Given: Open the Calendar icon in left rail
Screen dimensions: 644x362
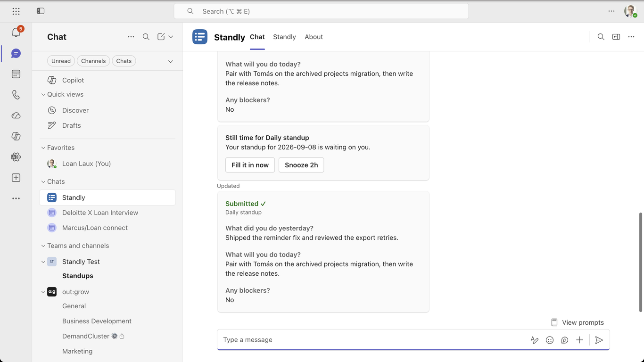Looking at the screenshot, I should 16,74.
